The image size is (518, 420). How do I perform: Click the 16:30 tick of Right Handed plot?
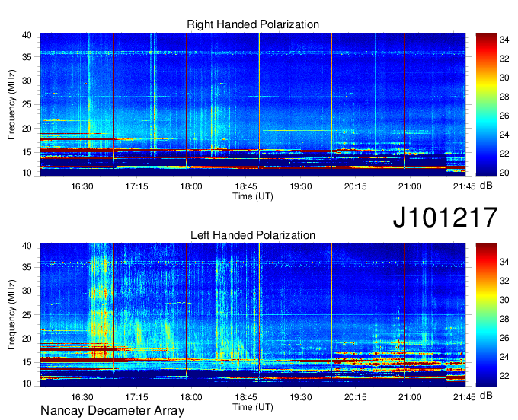pos(82,186)
